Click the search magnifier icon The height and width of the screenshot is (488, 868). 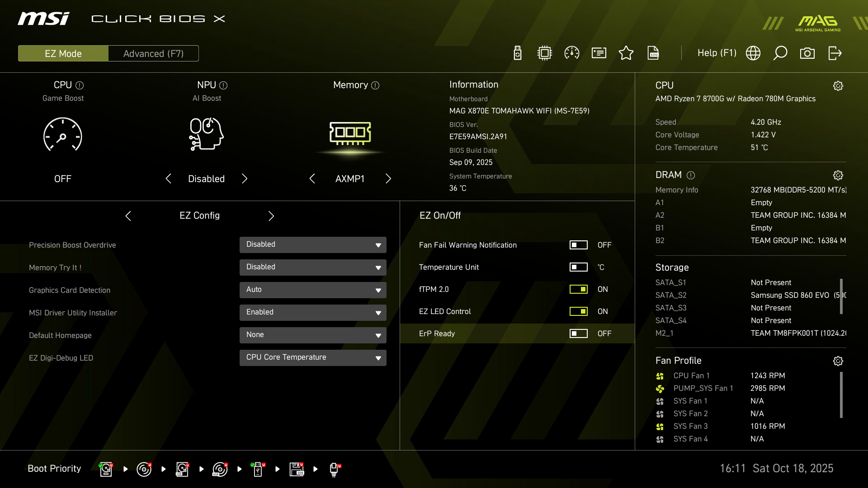[780, 53]
